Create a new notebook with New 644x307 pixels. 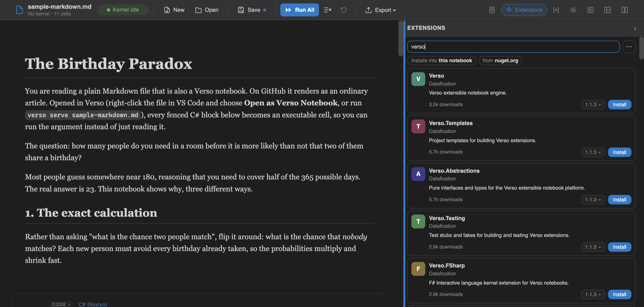pyautogui.click(x=174, y=10)
